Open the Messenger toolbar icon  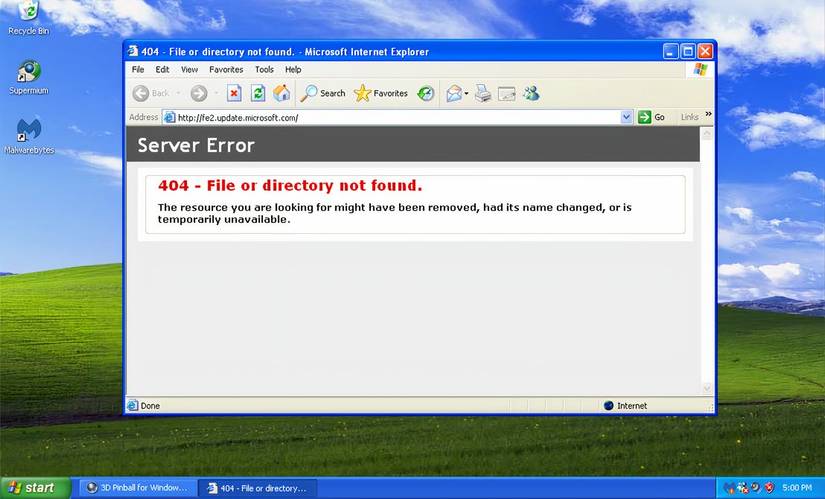531,94
